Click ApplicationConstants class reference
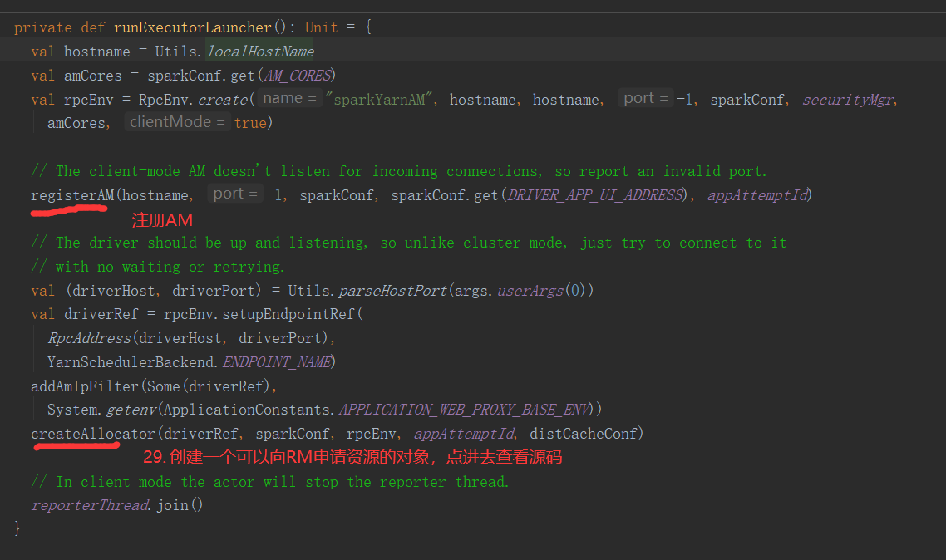 [246, 410]
